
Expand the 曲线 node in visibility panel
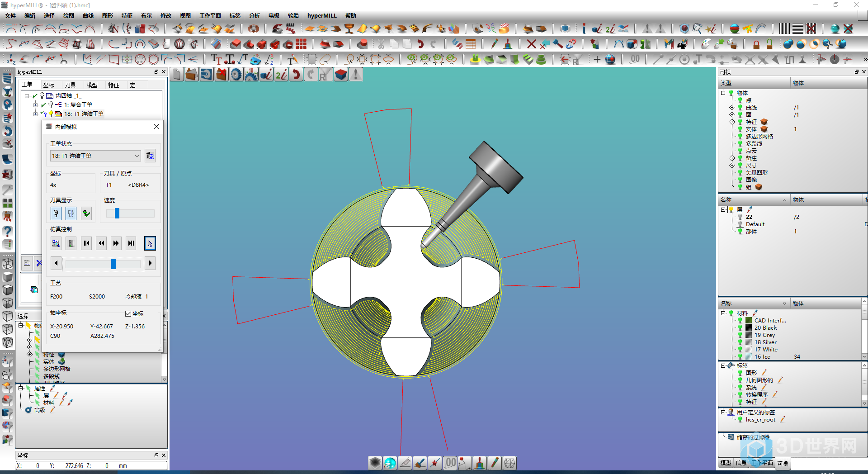pos(732,108)
